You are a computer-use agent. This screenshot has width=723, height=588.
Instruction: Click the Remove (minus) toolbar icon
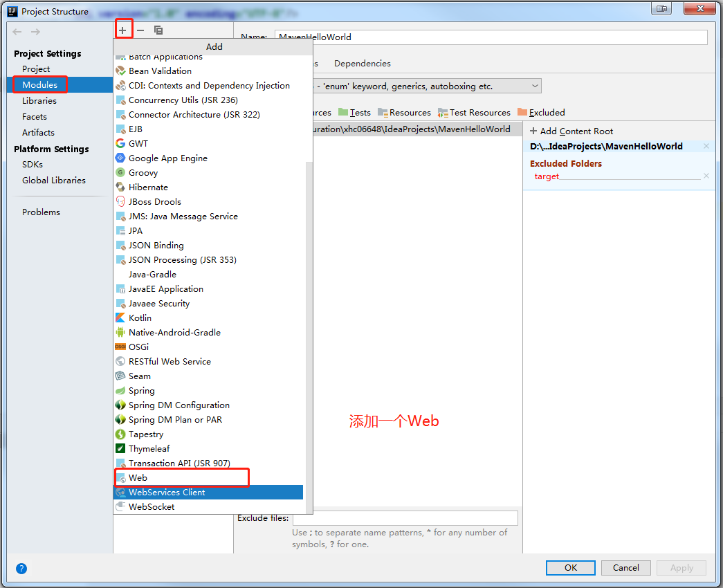click(x=140, y=30)
